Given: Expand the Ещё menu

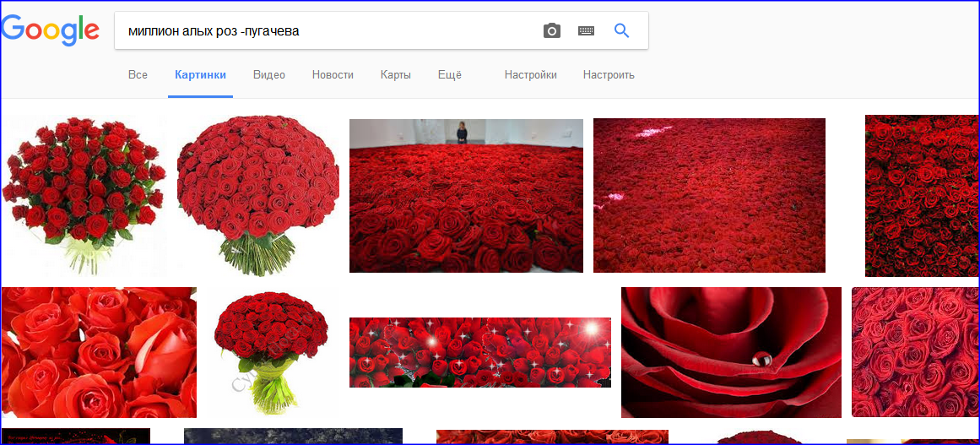Looking at the screenshot, I should pyautogui.click(x=449, y=75).
